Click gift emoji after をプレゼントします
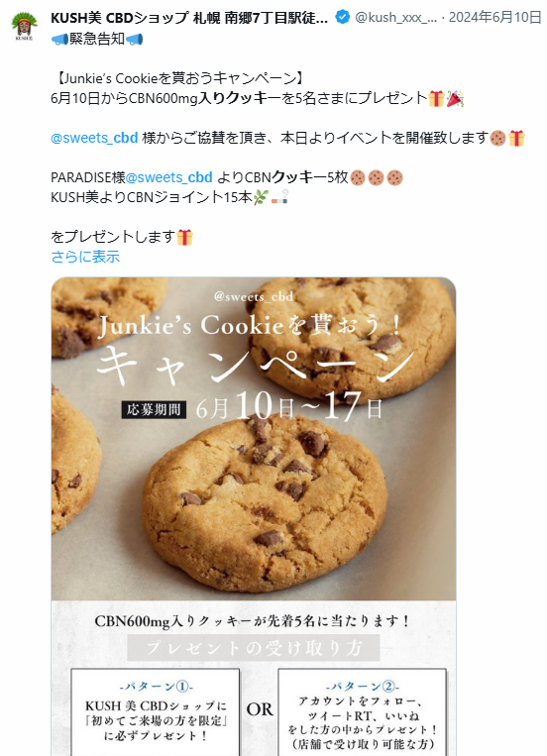The width and height of the screenshot is (547, 756). (184, 237)
